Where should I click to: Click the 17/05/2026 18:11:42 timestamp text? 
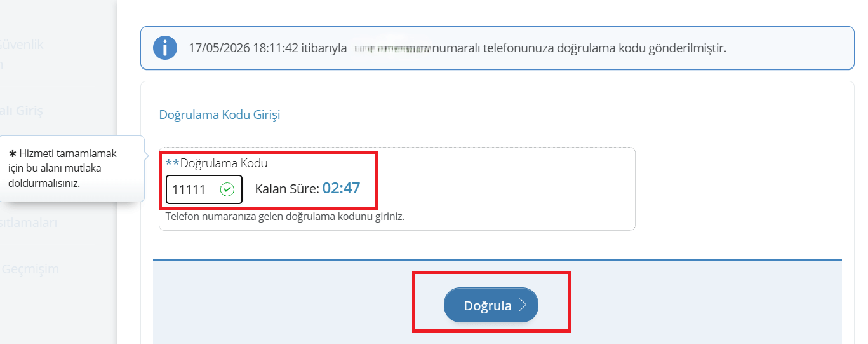(244, 48)
